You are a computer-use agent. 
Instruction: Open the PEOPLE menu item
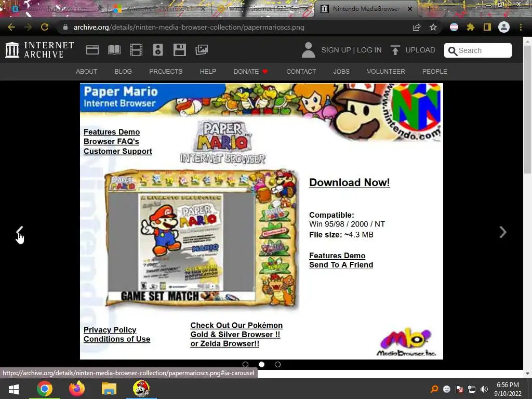coord(435,72)
